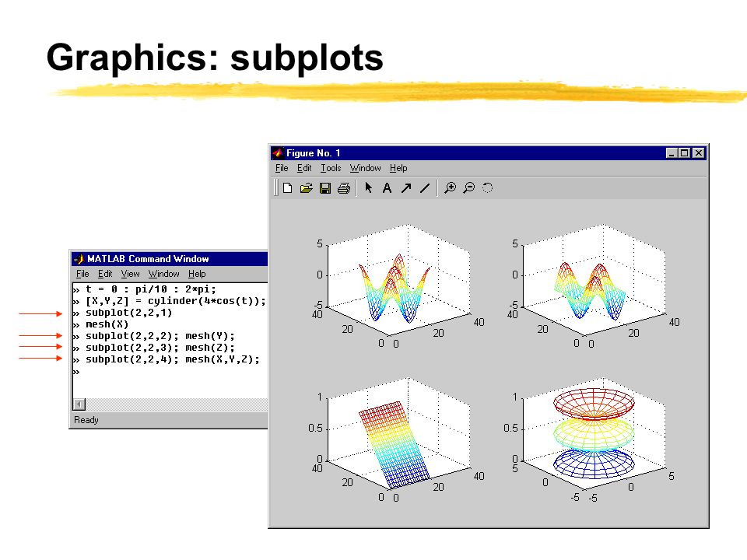Click the Figure No. 1 title bar
The height and width of the screenshot is (560, 747).
point(489,153)
